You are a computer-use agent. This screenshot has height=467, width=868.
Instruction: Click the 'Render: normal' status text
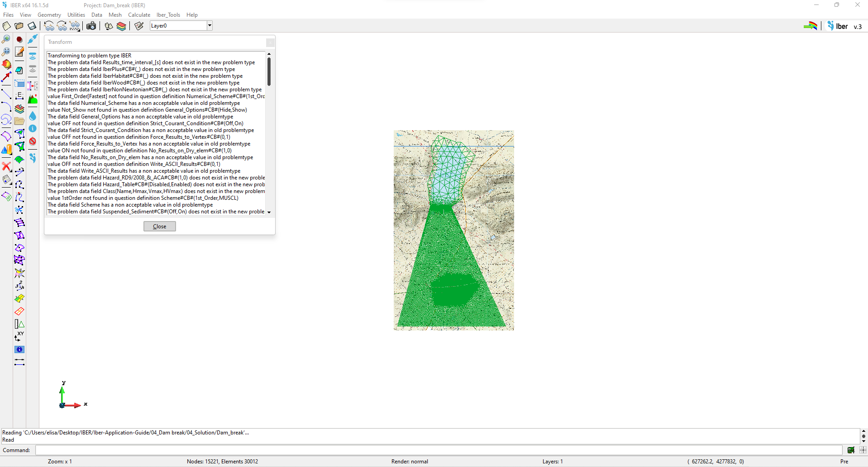tap(410, 462)
